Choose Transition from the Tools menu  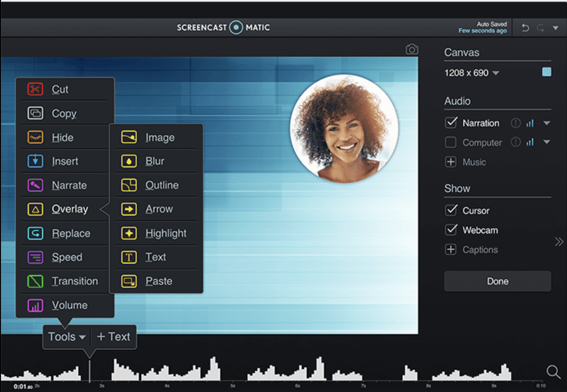pyautogui.click(x=65, y=281)
